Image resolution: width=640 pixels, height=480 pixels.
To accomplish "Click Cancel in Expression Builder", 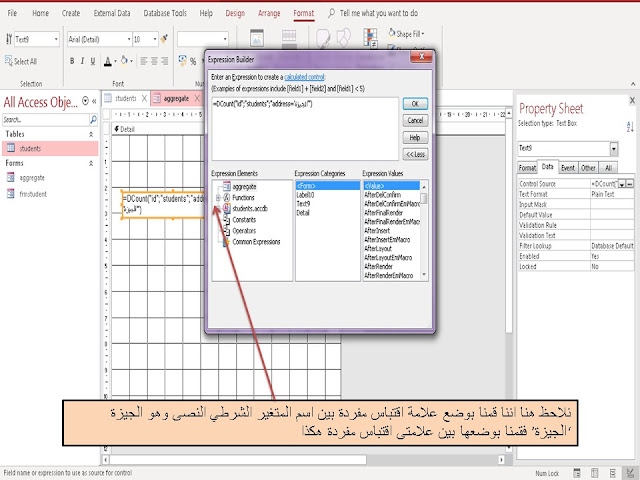I will (x=415, y=120).
